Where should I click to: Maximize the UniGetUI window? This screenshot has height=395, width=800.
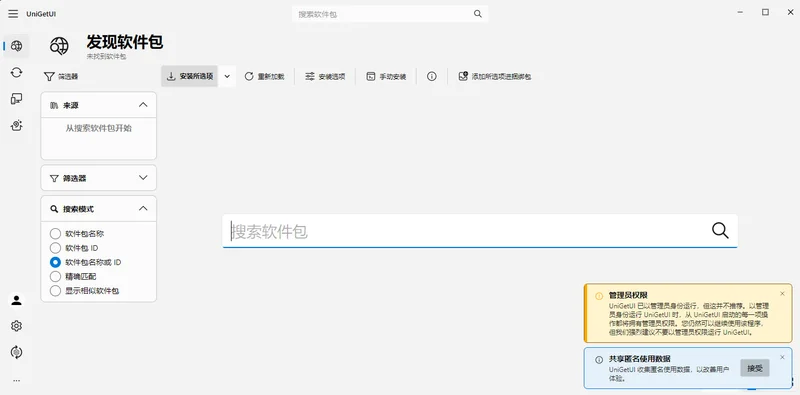[x=765, y=12]
